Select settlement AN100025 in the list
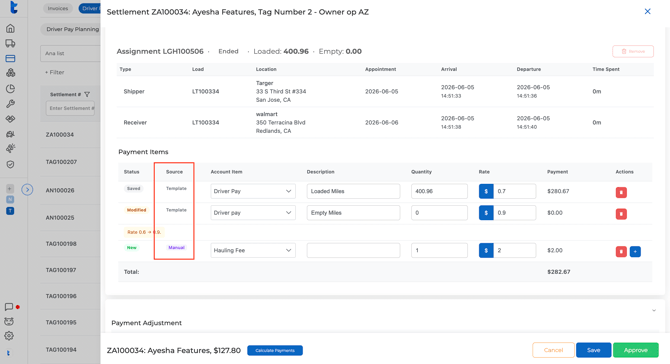Viewport: 670px width, 364px height. pyautogui.click(x=60, y=218)
